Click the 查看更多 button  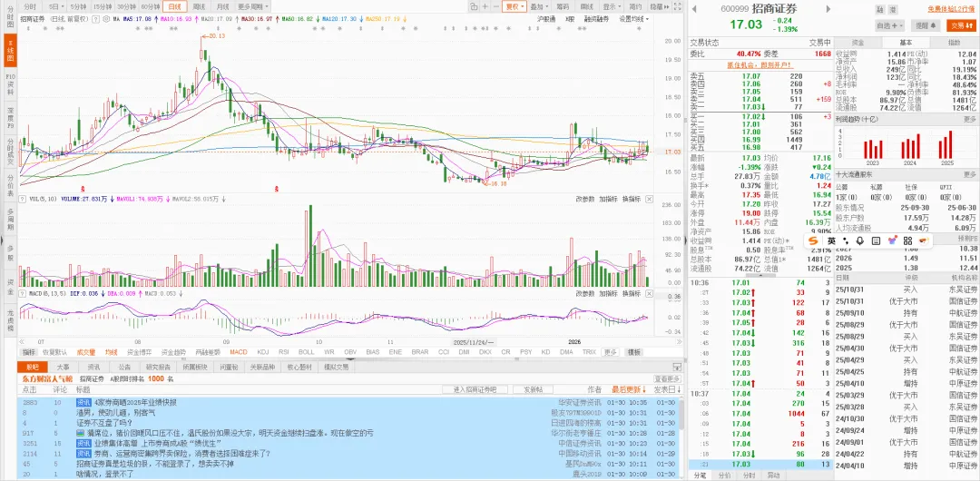667,378
